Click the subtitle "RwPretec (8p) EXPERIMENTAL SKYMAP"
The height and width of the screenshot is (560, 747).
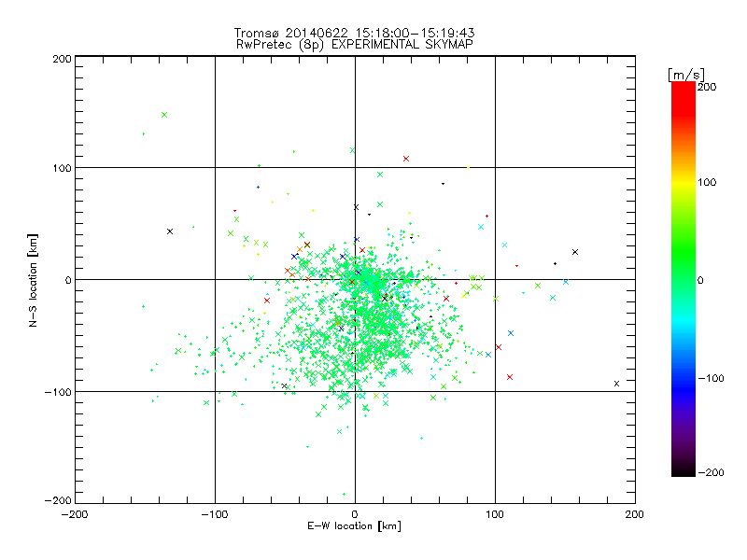355,44
